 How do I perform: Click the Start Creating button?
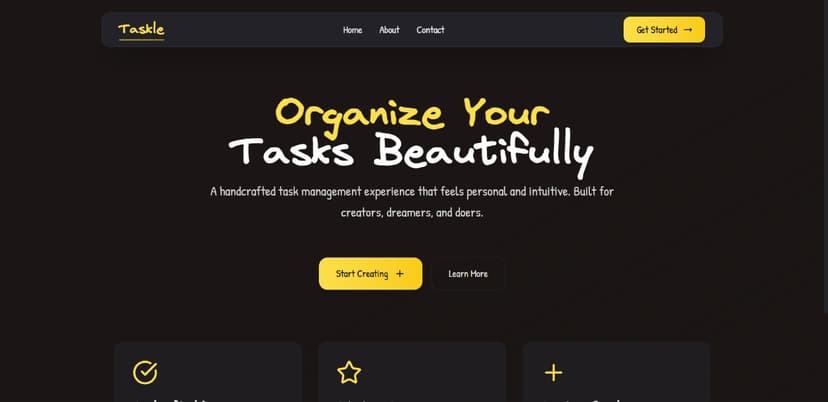tap(370, 274)
